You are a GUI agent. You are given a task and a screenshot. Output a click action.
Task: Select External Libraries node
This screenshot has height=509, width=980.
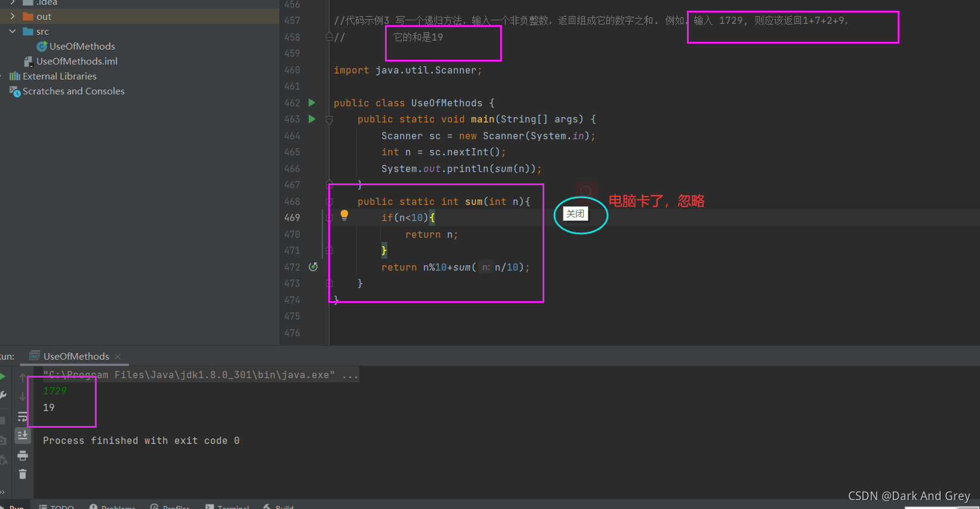pos(60,76)
